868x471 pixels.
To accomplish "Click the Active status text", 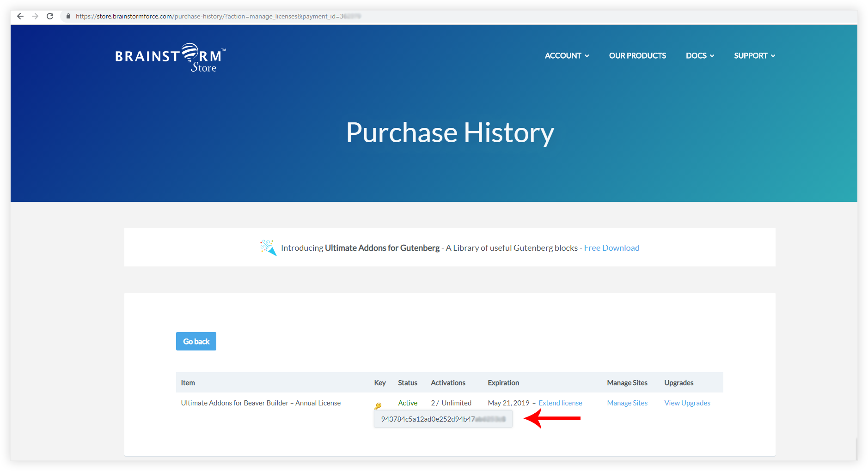I will 408,403.
